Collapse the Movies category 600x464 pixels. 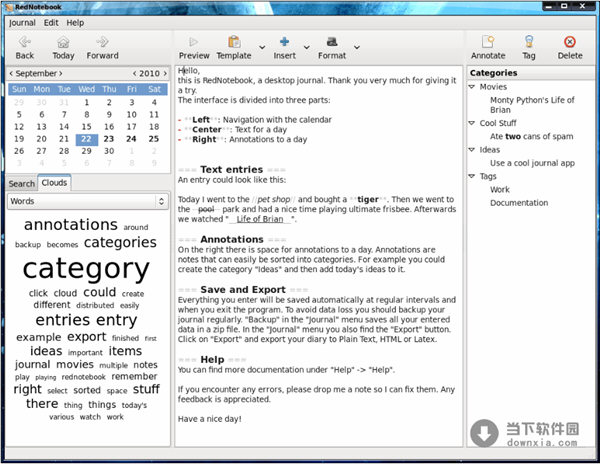pyautogui.click(x=472, y=87)
